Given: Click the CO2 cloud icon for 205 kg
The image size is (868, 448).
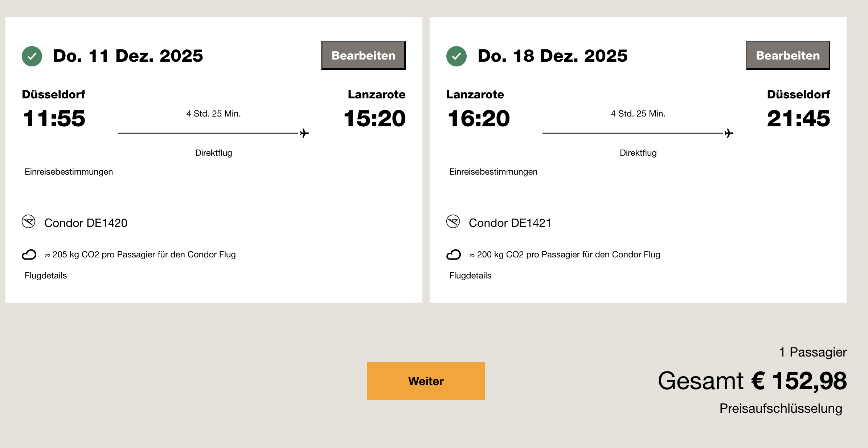Looking at the screenshot, I should click(29, 254).
